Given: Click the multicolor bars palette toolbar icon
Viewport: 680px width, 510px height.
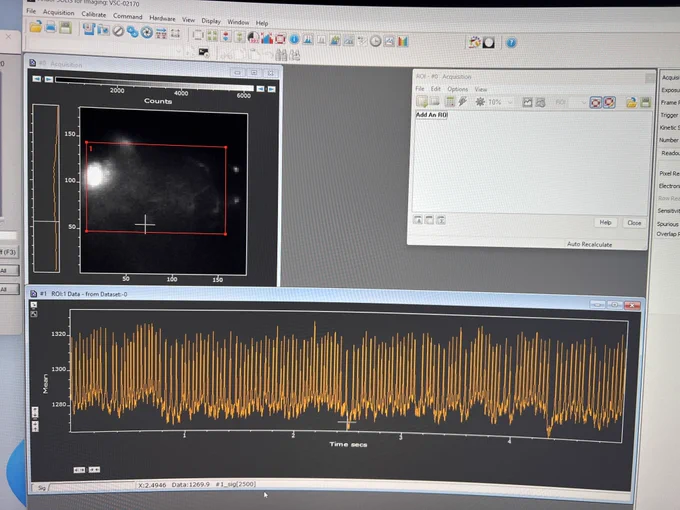Looking at the screenshot, I should click(x=403, y=42).
